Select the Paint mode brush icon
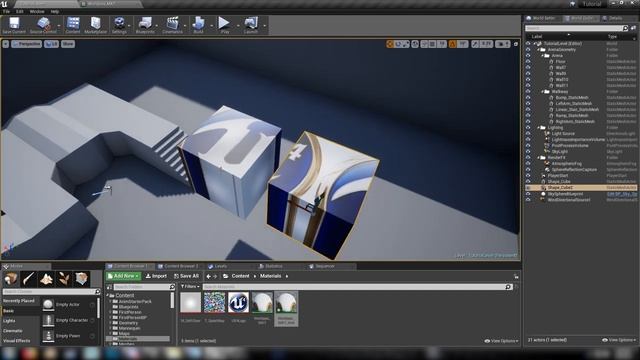The width and height of the screenshot is (640, 360). coord(29,279)
